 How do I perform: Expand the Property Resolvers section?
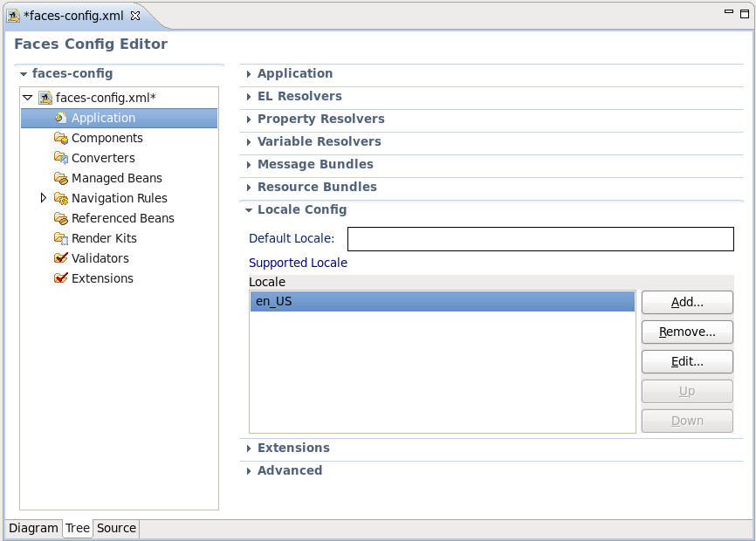249,120
